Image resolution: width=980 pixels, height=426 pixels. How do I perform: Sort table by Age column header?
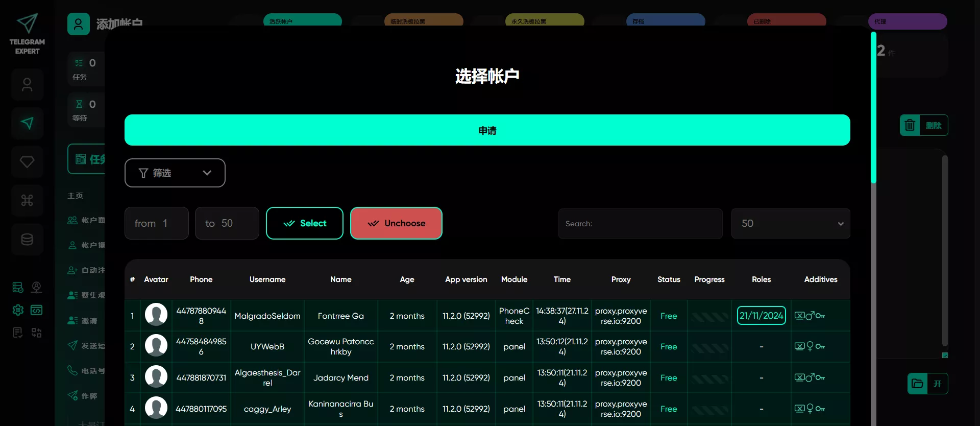pos(407,279)
